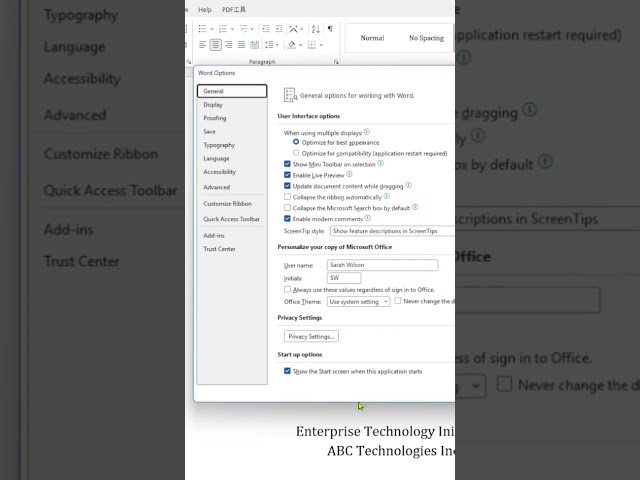Select Save in Word Options sidebar
Image resolution: width=640 pixels, height=480 pixels.
click(x=232, y=131)
